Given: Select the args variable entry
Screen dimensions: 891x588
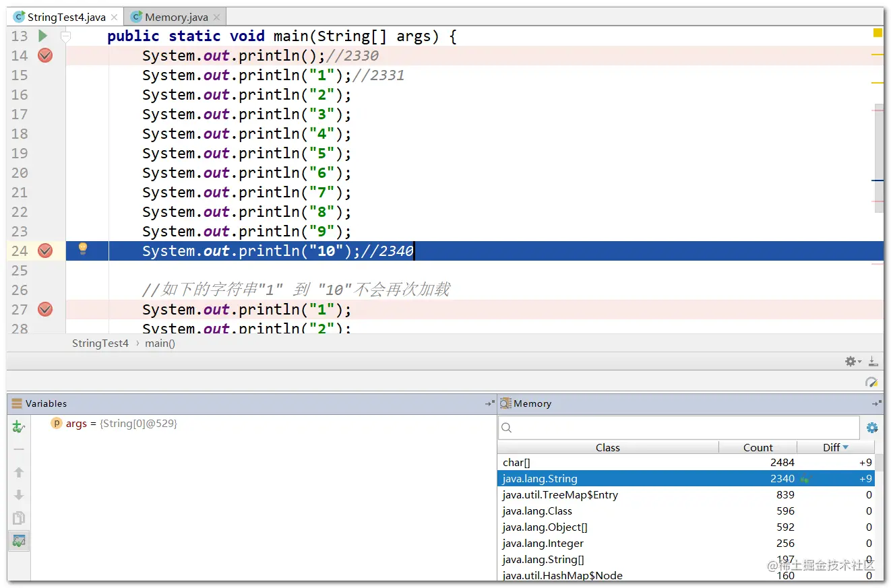Looking at the screenshot, I should (121, 424).
